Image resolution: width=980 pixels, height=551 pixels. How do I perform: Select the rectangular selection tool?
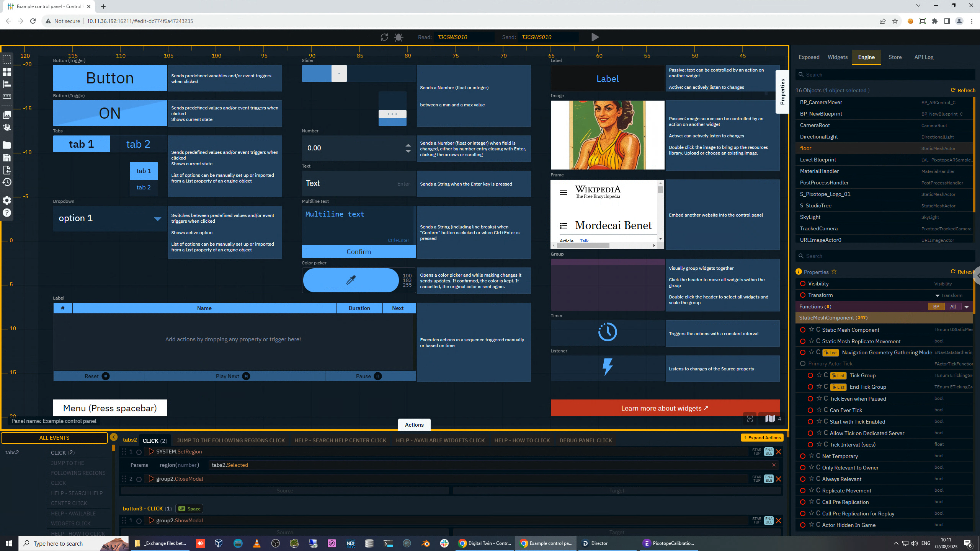(x=7, y=60)
